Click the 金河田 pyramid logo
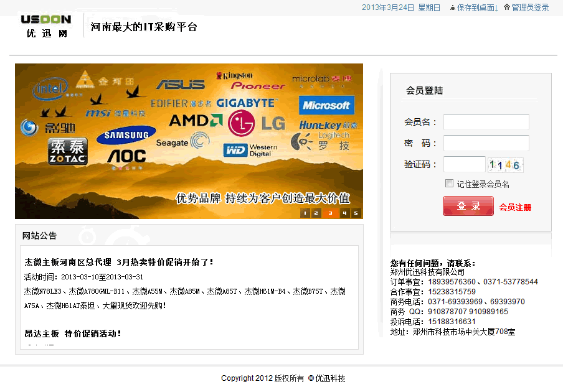 [105, 80]
